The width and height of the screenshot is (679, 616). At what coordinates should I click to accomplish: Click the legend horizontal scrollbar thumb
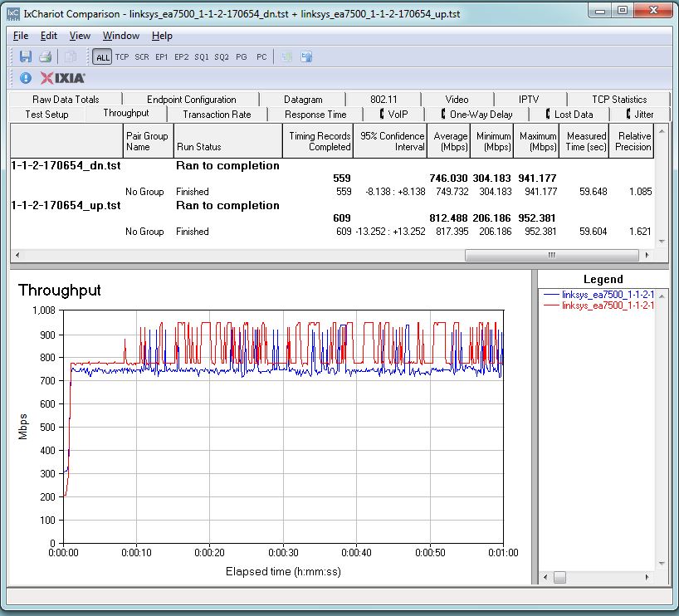(559, 578)
